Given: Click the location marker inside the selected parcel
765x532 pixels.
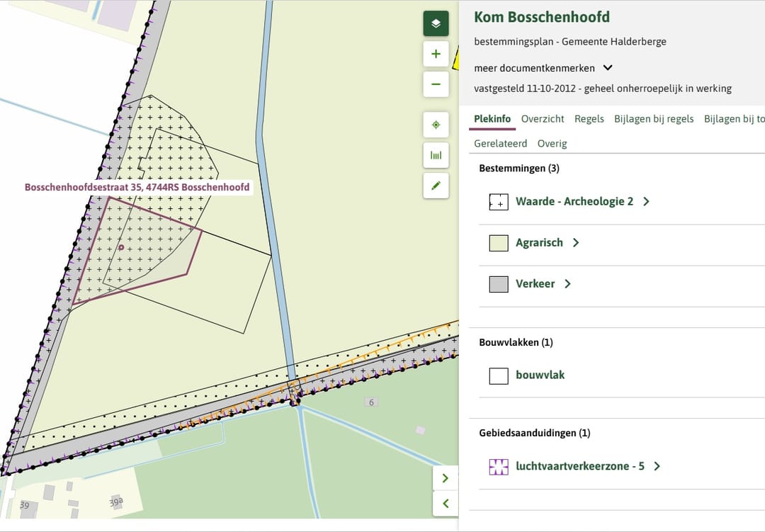Looking at the screenshot, I should click(x=121, y=247).
